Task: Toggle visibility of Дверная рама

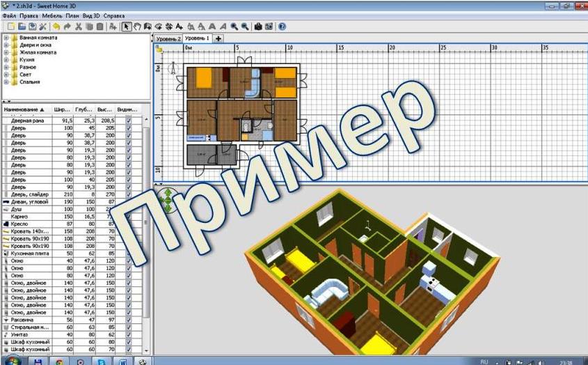Action: click(129, 121)
